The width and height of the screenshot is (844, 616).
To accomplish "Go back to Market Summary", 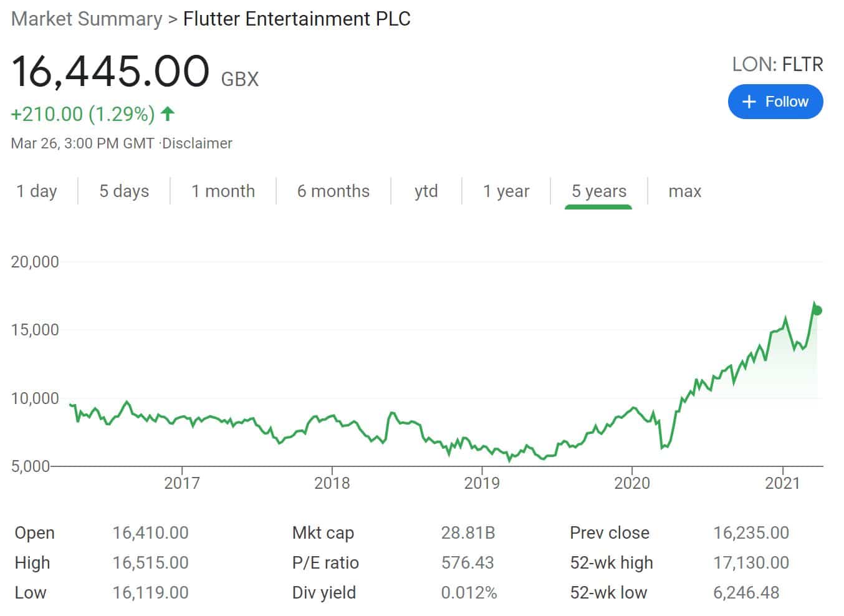I will (x=86, y=19).
